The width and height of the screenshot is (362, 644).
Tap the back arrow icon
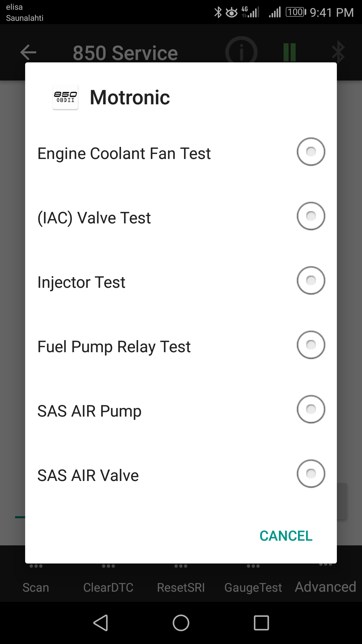click(x=28, y=52)
